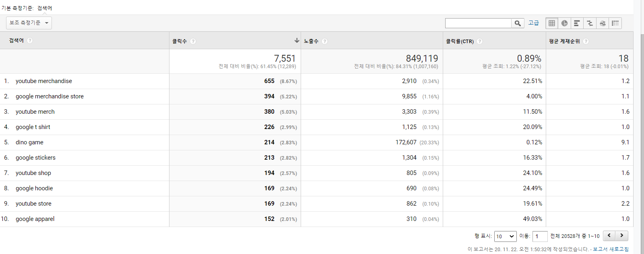The width and height of the screenshot is (644, 254).
Task: Click the 'google hoodie' query
Action: [x=34, y=188]
